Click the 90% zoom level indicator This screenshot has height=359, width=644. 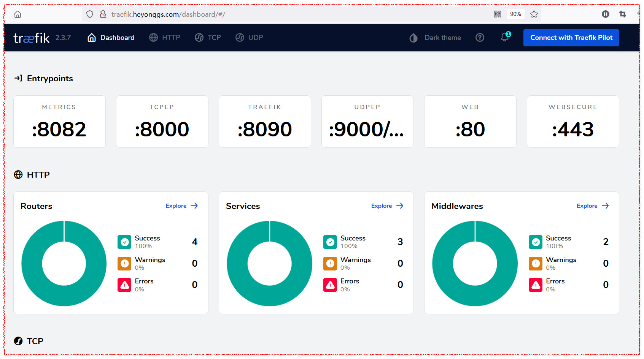(515, 14)
